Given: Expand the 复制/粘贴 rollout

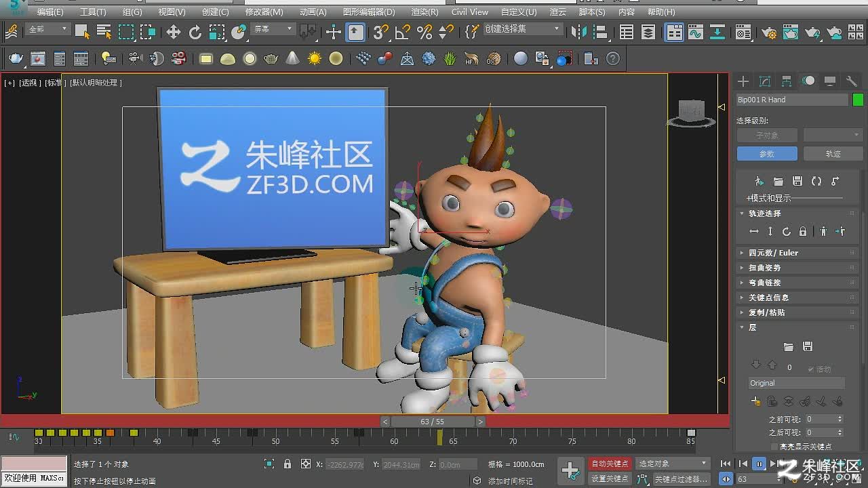Looking at the screenshot, I should 798,312.
